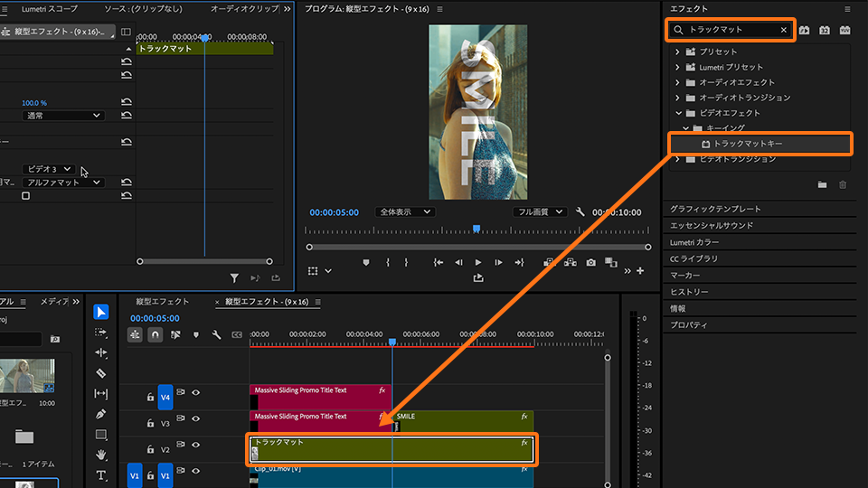Click the Lift button

click(549, 263)
